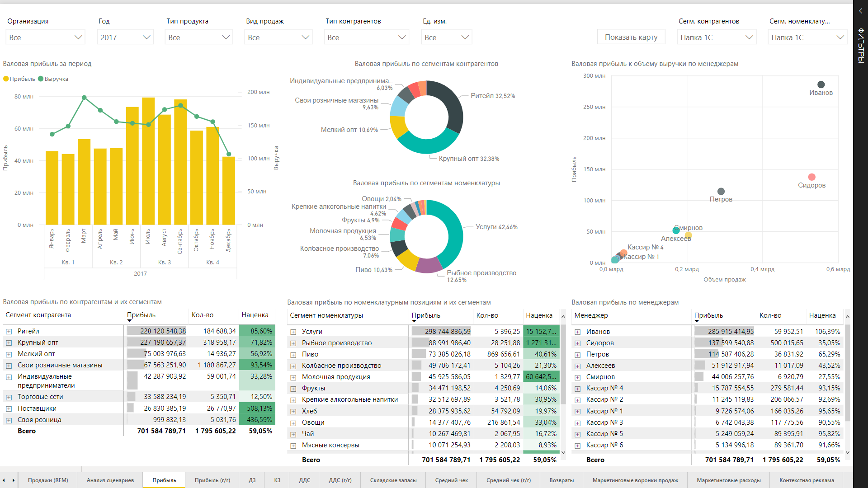Sort managers table by Менеджер header

pos(591,315)
